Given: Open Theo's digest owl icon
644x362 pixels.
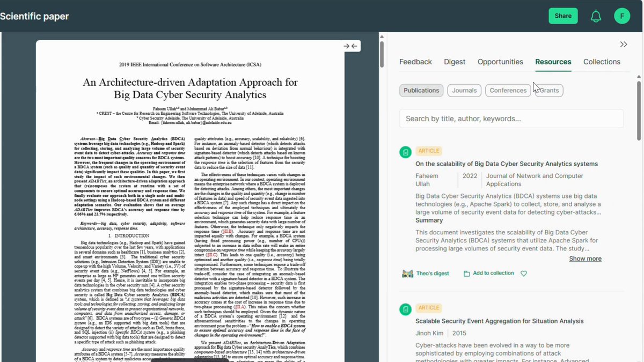Looking at the screenshot, I should pos(407,274).
